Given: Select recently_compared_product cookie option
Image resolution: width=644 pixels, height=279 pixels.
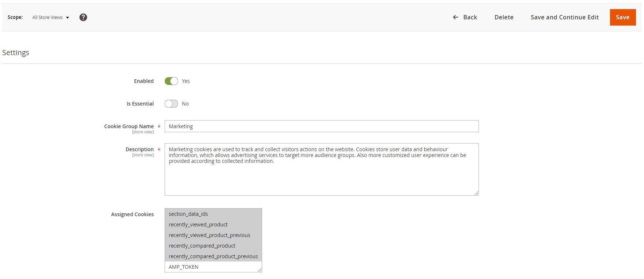Looking at the screenshot, I should tap(213, 246).
